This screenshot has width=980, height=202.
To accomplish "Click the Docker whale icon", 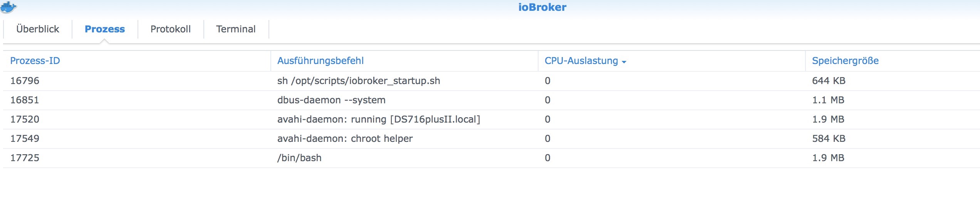I will [x=8, y=7].
